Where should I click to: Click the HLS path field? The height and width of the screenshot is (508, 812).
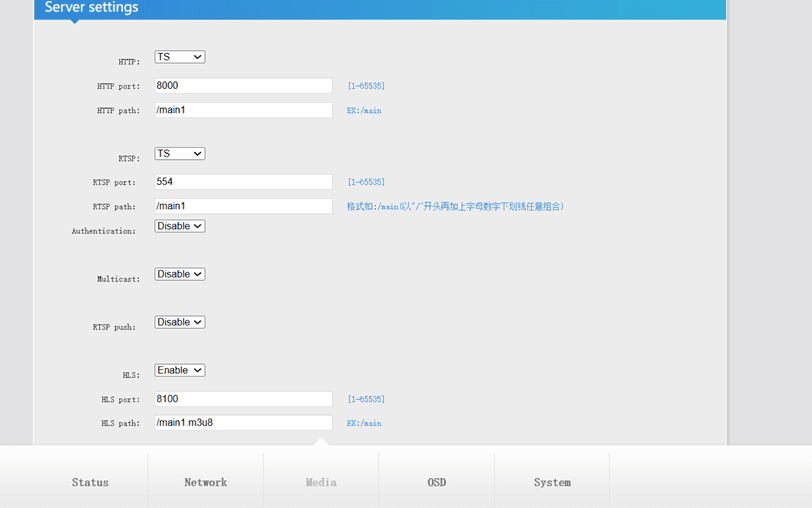click(x=243, y=423)
